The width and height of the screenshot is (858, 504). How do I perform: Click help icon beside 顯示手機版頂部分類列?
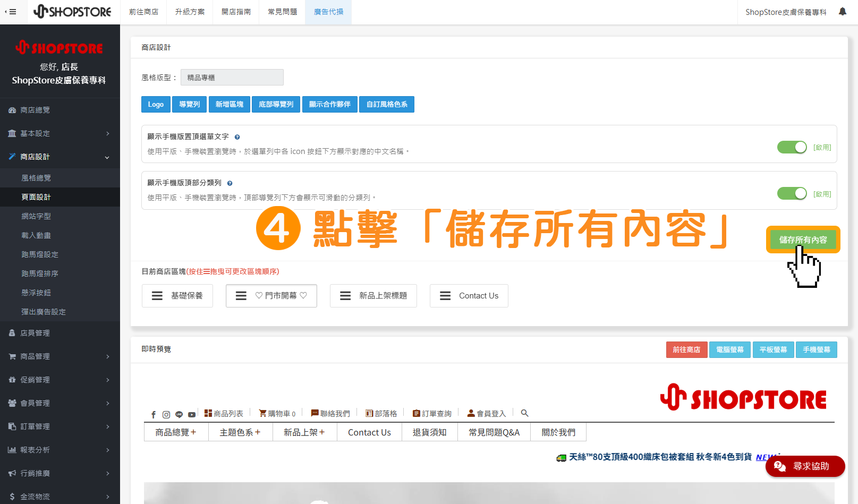tap(230, 183)
